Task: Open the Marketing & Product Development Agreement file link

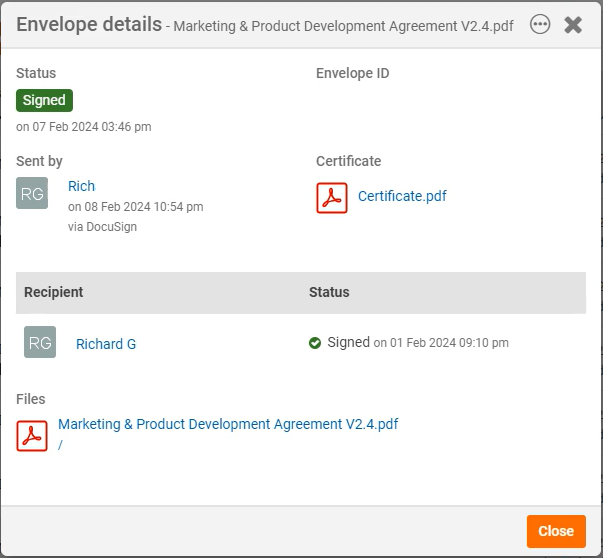Action: (x=228, y=424)
